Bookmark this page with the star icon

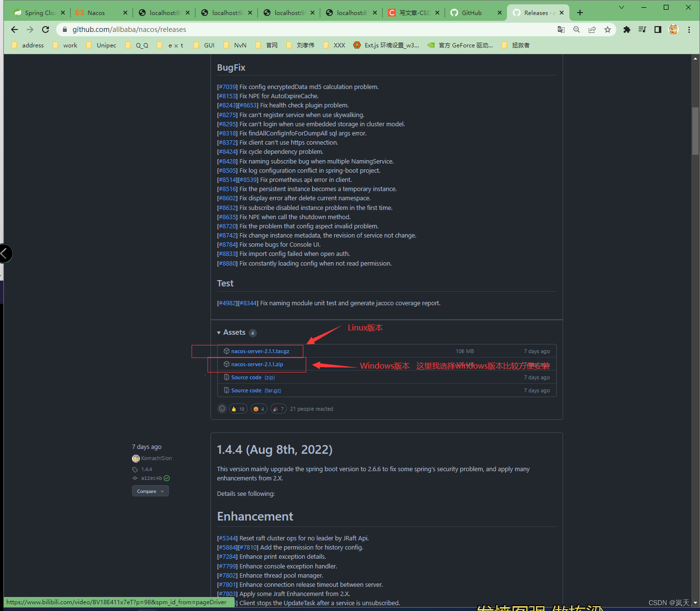coord(608,30)
